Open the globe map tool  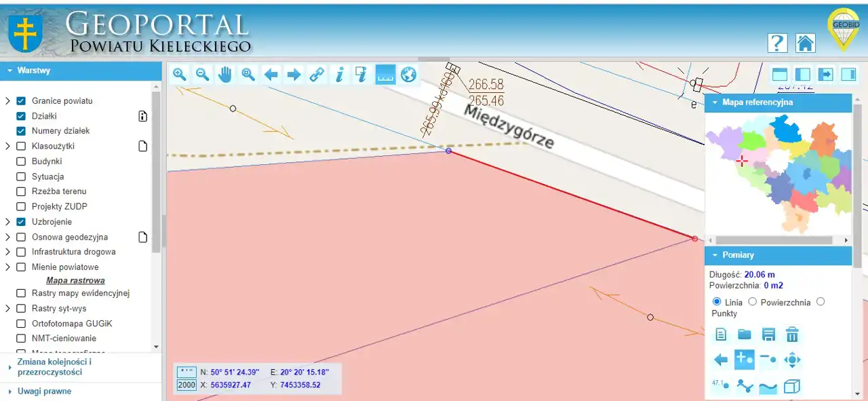pyautogui.click(x=408, y=75)
